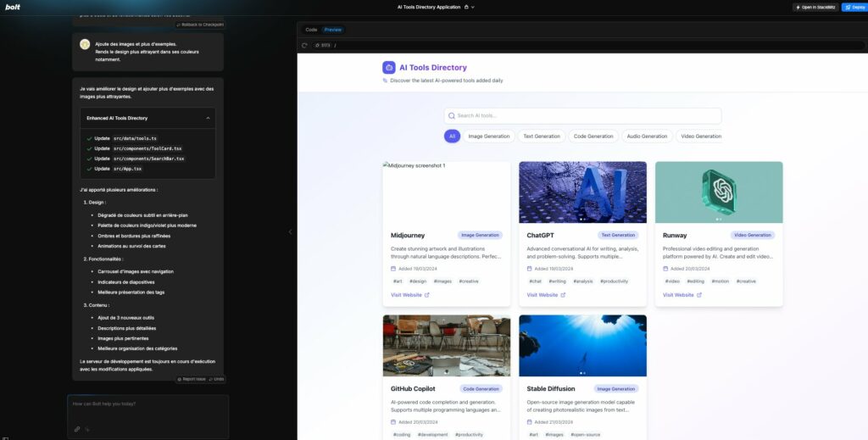
Task: Click the attach file paperclip icon
Action: pos(77,429)
